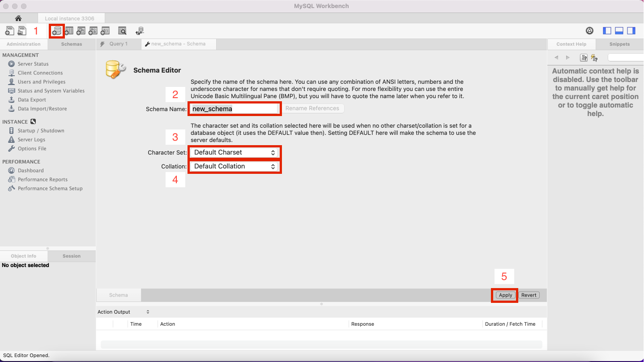
Task: Click the open SQL script file icon
Action: point(22,31)
